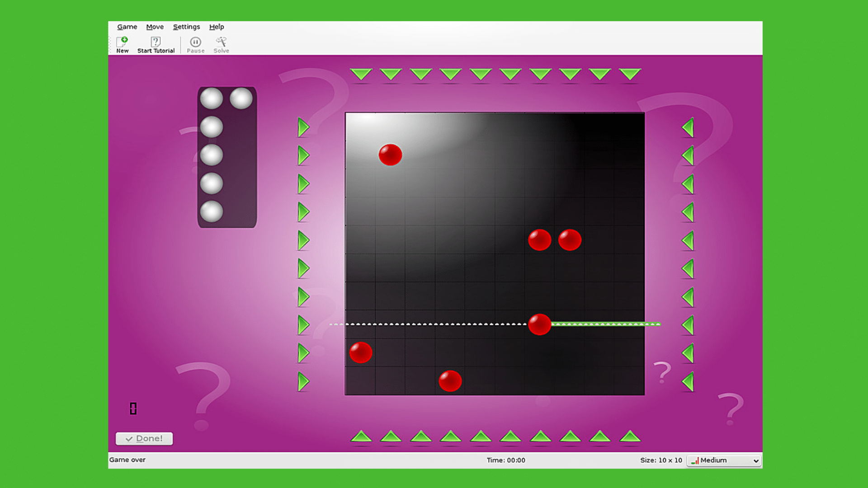Fire laser from first bottom up-arrow

tap(361, 436)
